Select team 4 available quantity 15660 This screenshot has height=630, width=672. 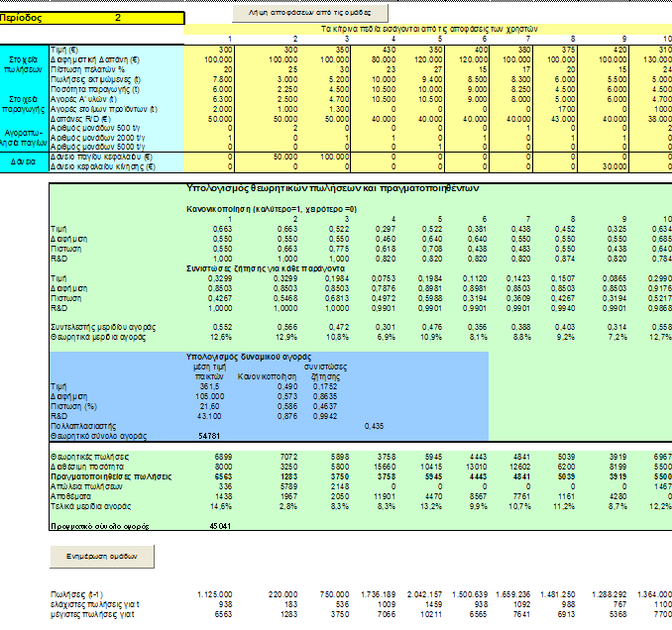click(x=385, y=467)
